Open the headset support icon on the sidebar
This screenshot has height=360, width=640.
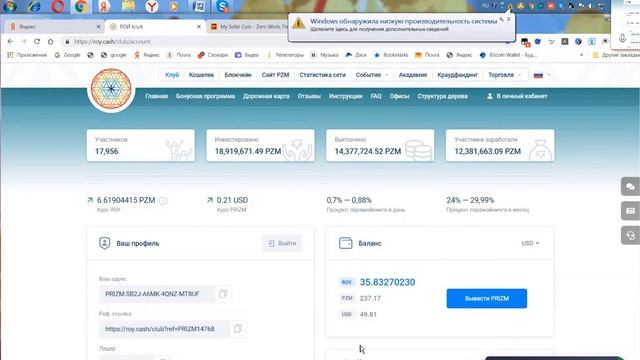(x=630, y=235)
